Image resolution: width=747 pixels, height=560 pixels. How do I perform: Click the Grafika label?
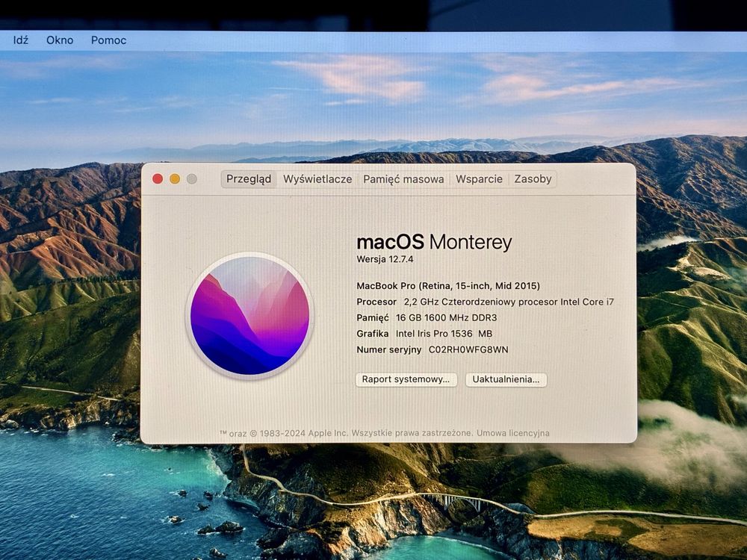373,334
